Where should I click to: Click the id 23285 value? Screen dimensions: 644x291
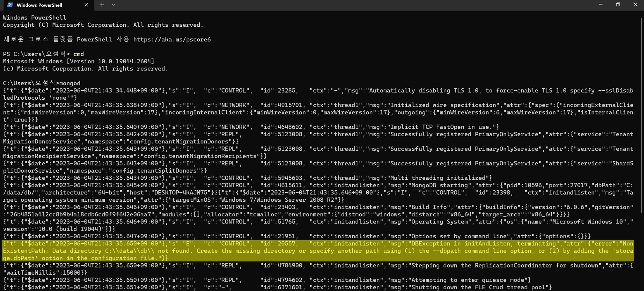point(287,91)
